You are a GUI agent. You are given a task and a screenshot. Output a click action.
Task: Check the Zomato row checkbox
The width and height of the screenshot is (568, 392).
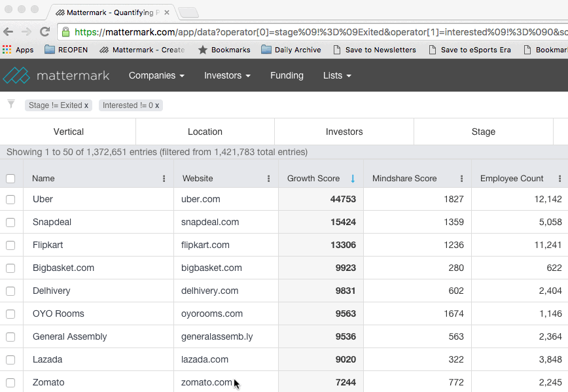tap(10, 383)
